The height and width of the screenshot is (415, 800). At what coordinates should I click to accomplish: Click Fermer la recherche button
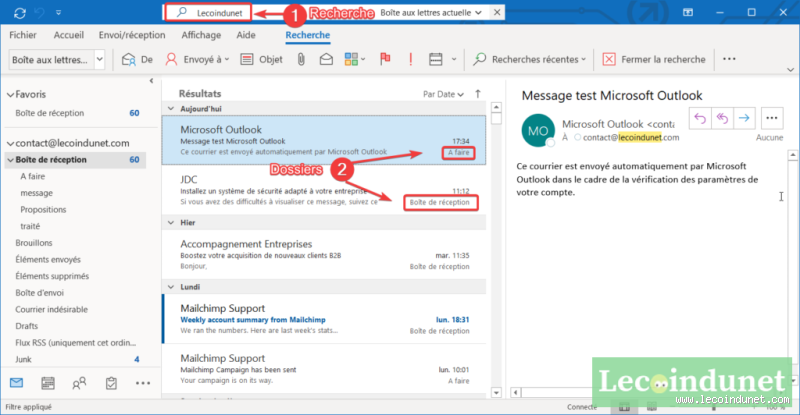click(654, 60)
